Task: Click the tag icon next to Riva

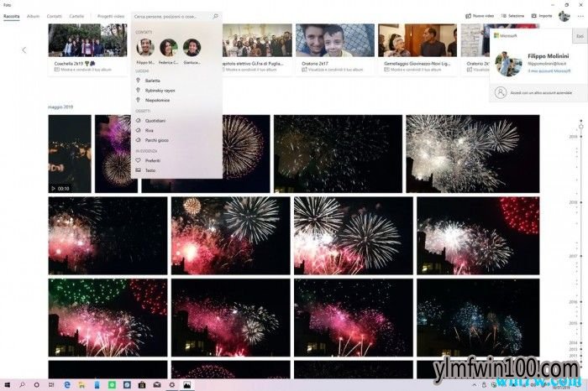Action: [x=138, y=130]
